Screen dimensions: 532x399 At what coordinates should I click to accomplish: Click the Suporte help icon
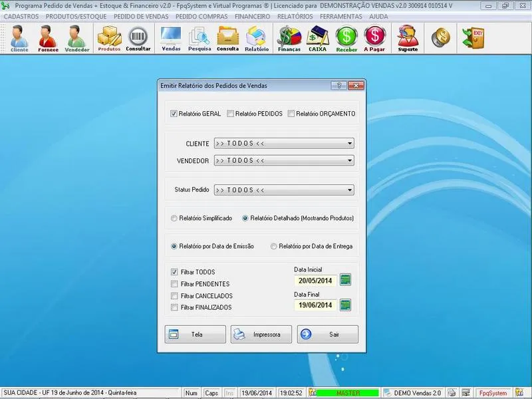(408, 39)
